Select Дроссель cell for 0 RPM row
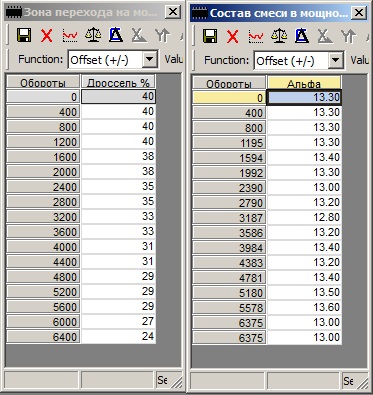 tap(118, 97)
